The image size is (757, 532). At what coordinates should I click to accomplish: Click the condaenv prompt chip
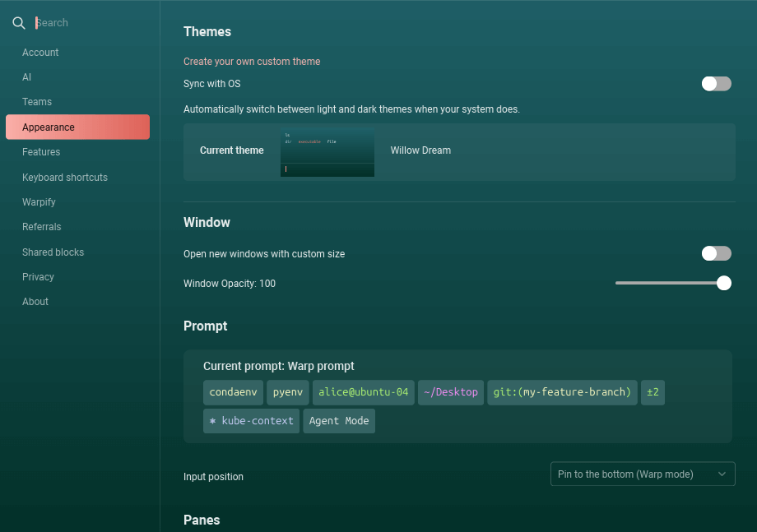tap(233, 392)
